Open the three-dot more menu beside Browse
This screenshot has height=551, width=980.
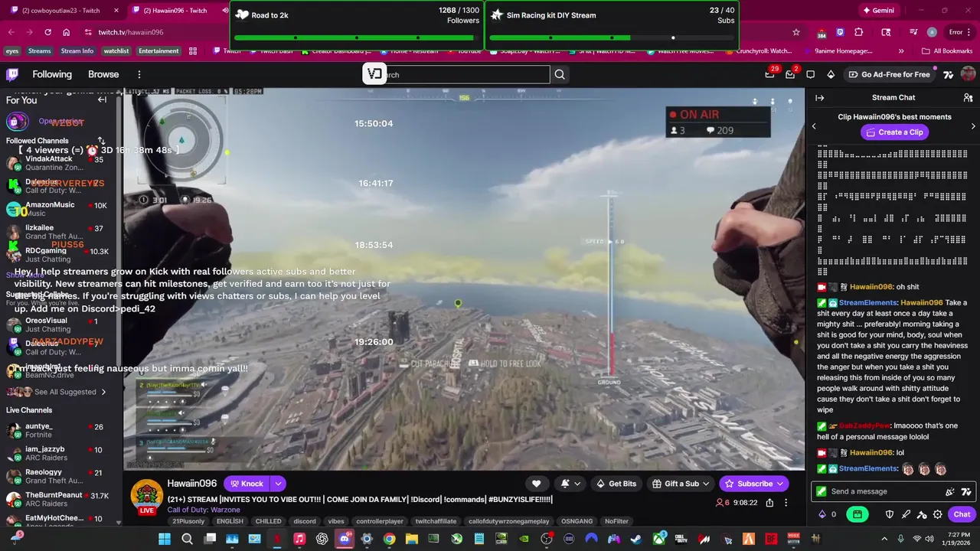pyautogui.click(x=139, y=74)
